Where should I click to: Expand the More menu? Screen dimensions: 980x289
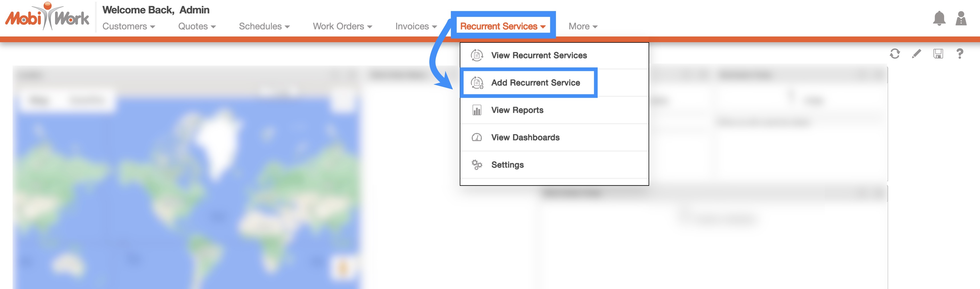pos(582,26)
